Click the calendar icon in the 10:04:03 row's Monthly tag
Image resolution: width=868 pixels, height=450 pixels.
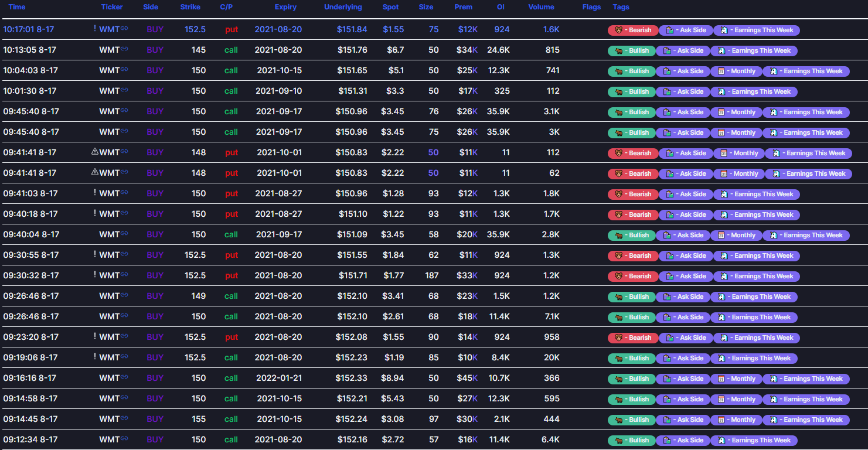721,71
